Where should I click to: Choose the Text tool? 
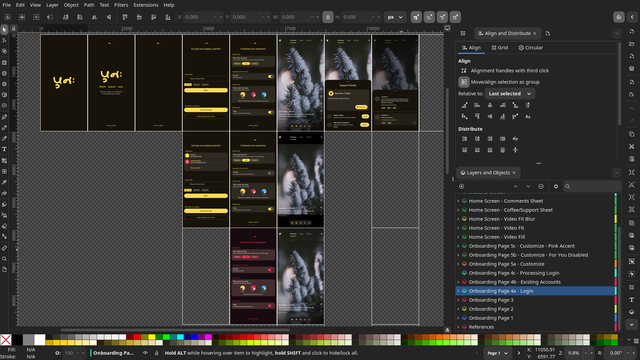[x=4, y=149]
